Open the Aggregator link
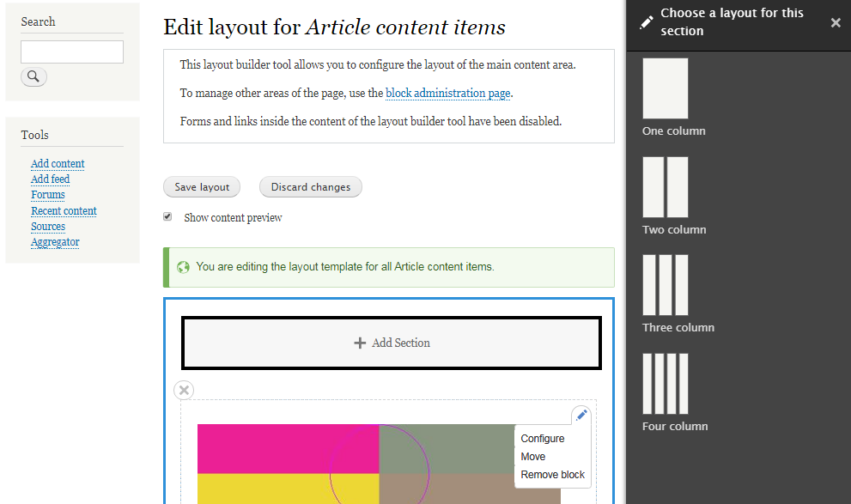 [x=55, y=242]
